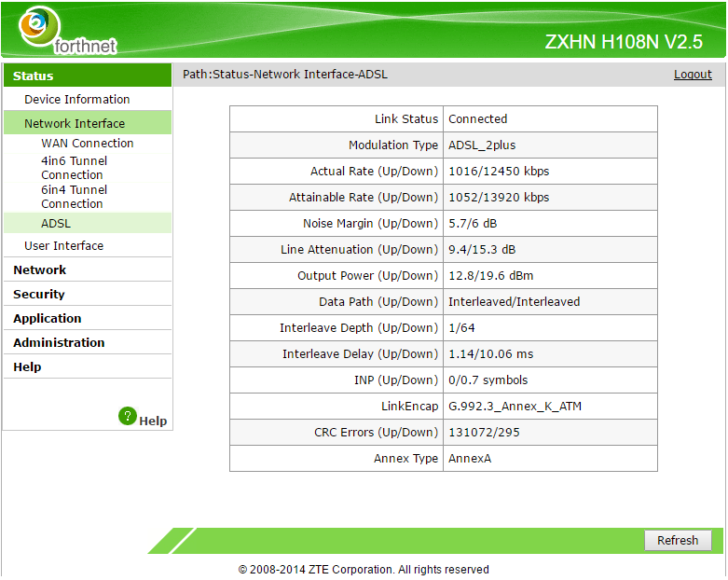Click the green Help question mark icon
Viewport: 728px width, 580px height.
point(128,416)
